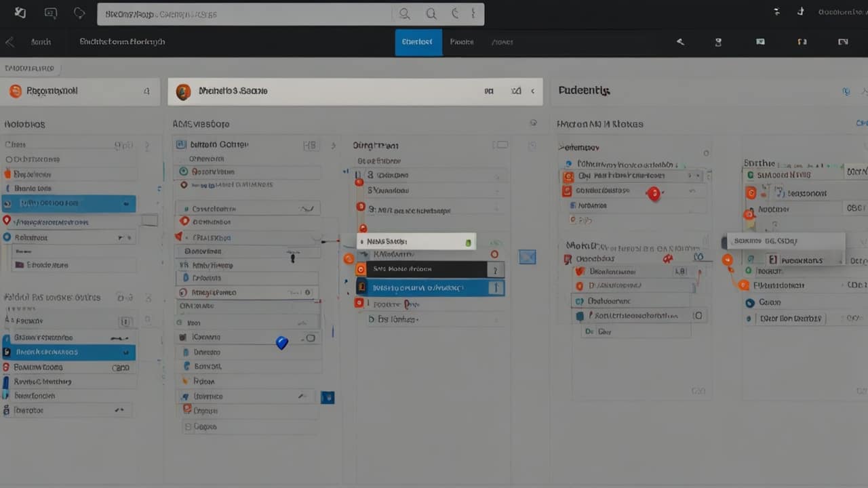Click the search magnifier icon beside the address bar
The height and width of the screenshot is (488, 868).
[x=404, y=14]
